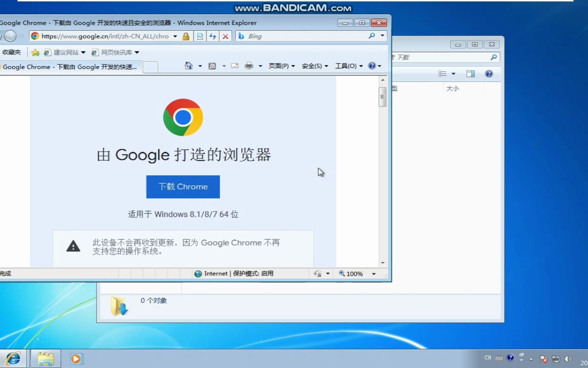Maximize the Explorer background window
The width and height of the screenshot is (588, 368).
tap(475, 44)
